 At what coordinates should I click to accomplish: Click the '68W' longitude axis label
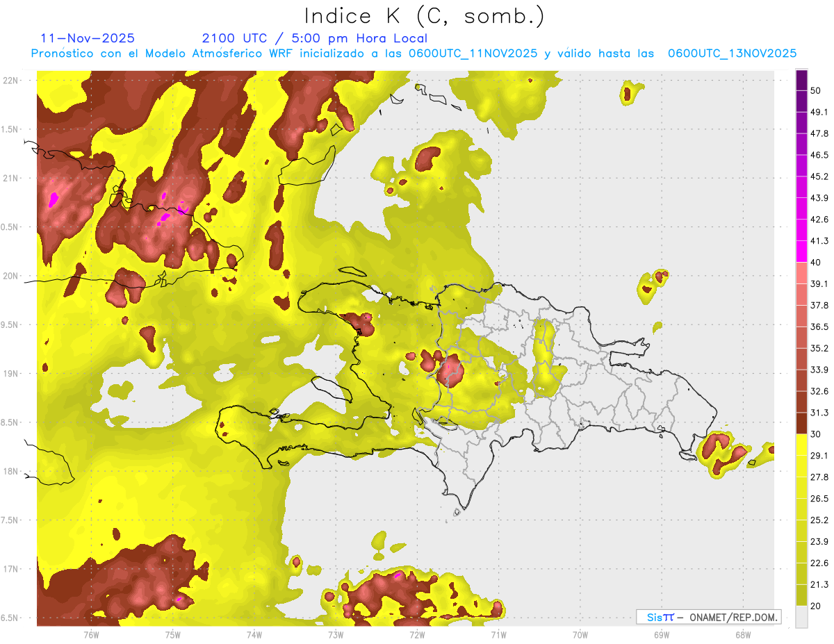[x=742, y=635]
